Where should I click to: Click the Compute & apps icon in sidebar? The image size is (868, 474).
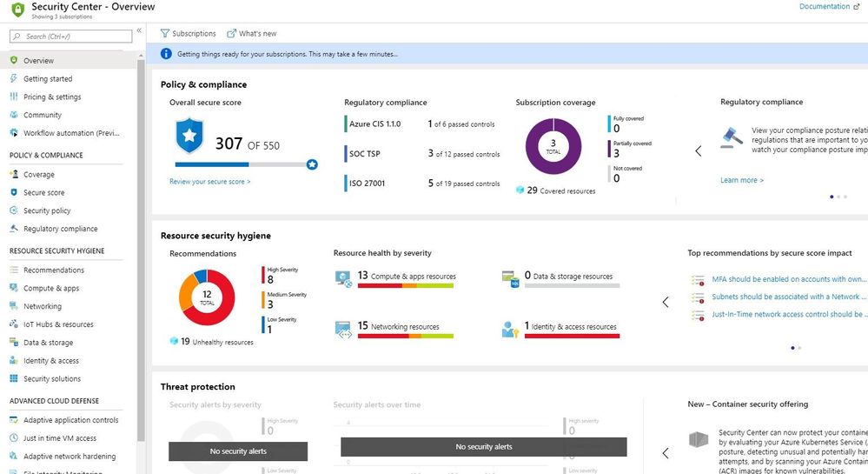[x=14, y=288]
